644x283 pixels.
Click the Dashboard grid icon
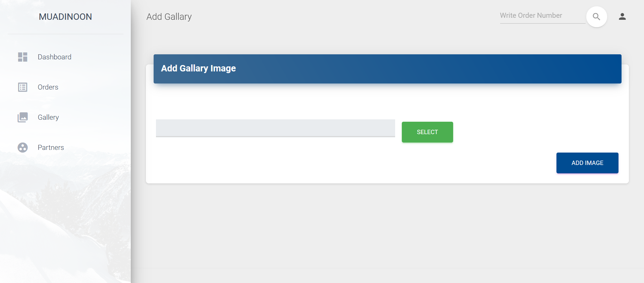point(22,57)
